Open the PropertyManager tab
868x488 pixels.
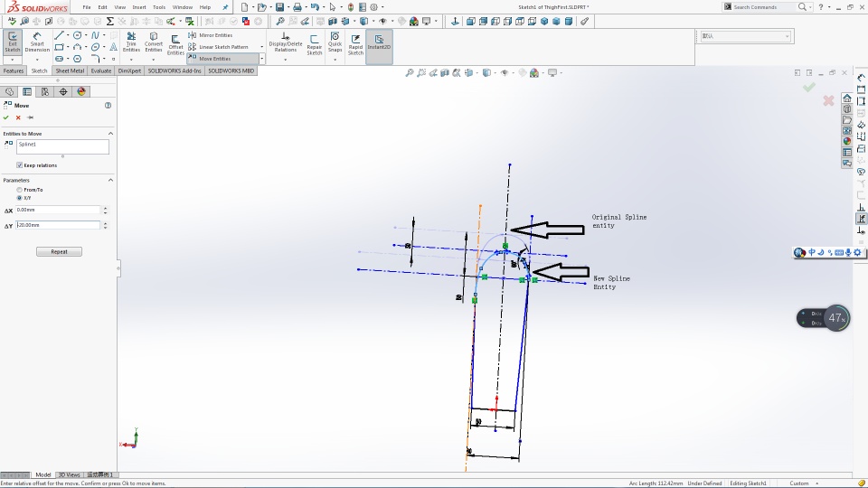(x=27, y=92)
